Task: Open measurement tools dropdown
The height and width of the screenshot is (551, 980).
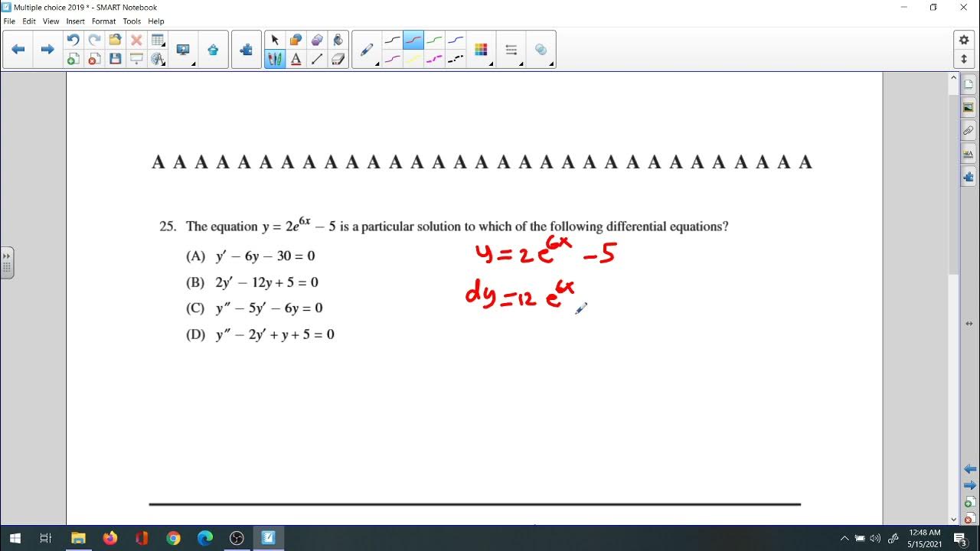Action: (158, 59)
